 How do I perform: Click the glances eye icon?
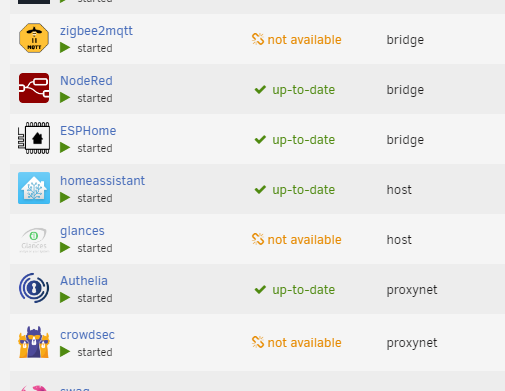(34, 240)
